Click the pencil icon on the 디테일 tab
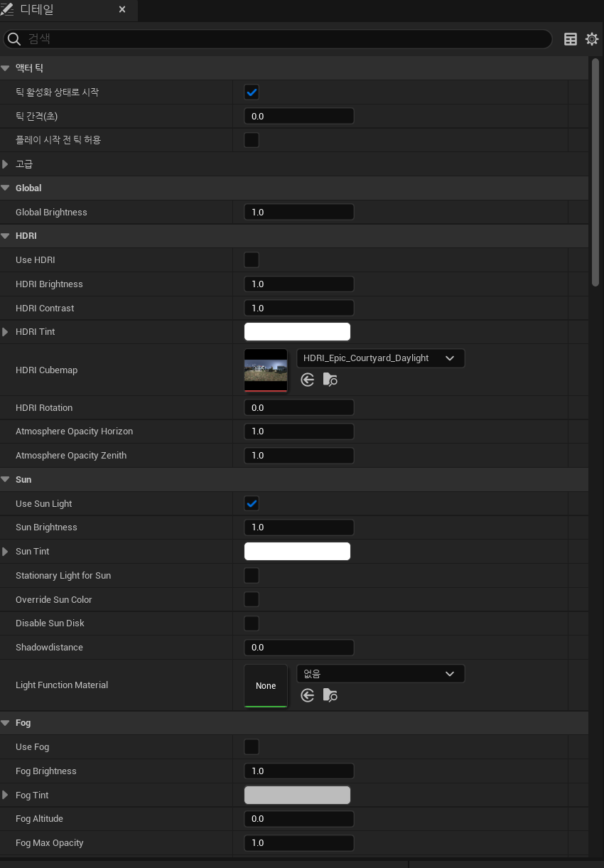Screen dimensions: 604x868 [7, 10]
